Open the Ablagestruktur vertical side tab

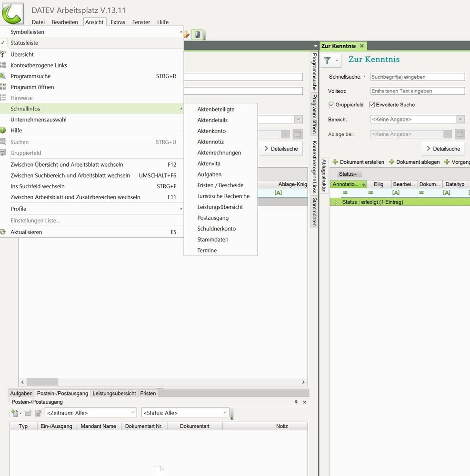(x=324, y=175)
